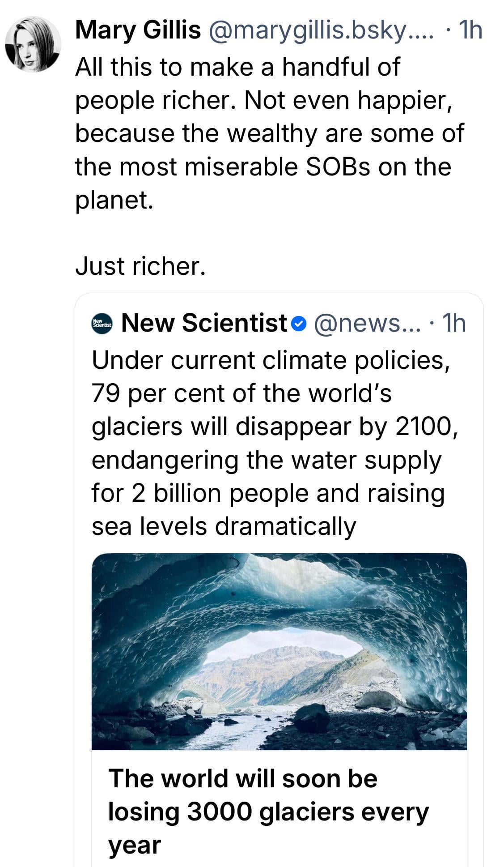Open the '3000 glaciers every year' headline
The image size is (504, 867).
(x=268, y=811)
